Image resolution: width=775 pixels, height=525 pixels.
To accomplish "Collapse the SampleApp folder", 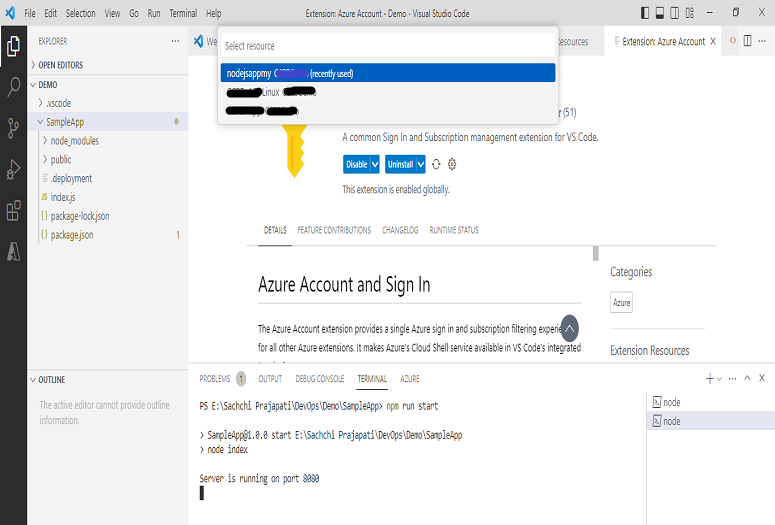I will coord(65,122).
